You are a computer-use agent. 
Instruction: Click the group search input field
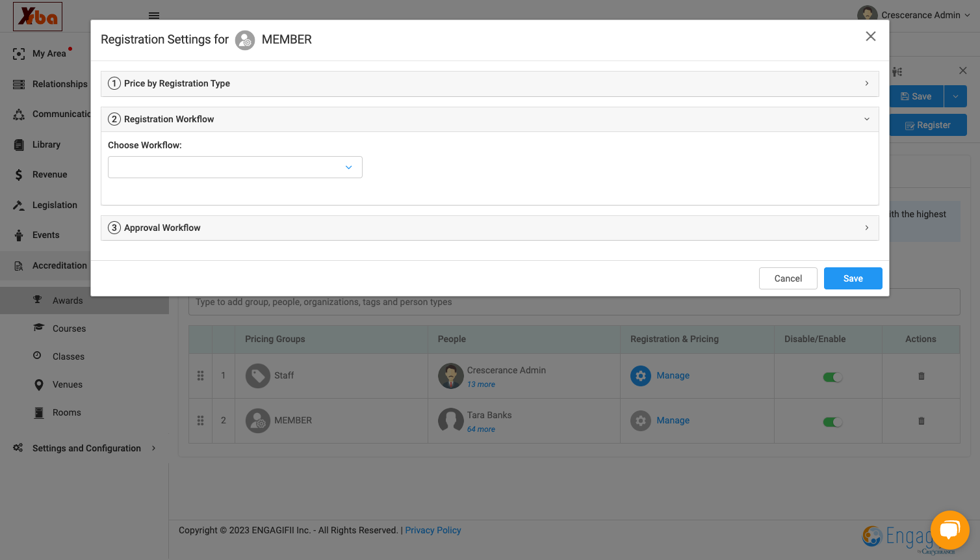click(x=574, y=302)
